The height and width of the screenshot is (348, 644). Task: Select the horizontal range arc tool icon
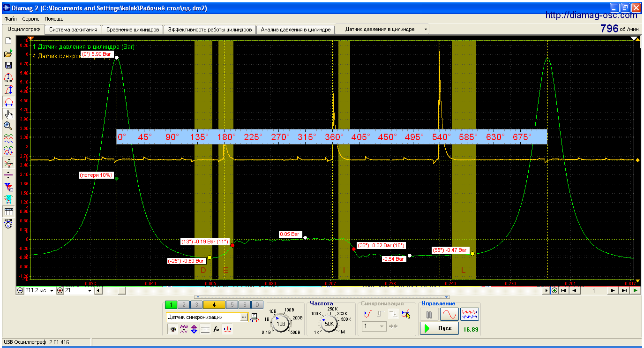[x=8, y=102]
